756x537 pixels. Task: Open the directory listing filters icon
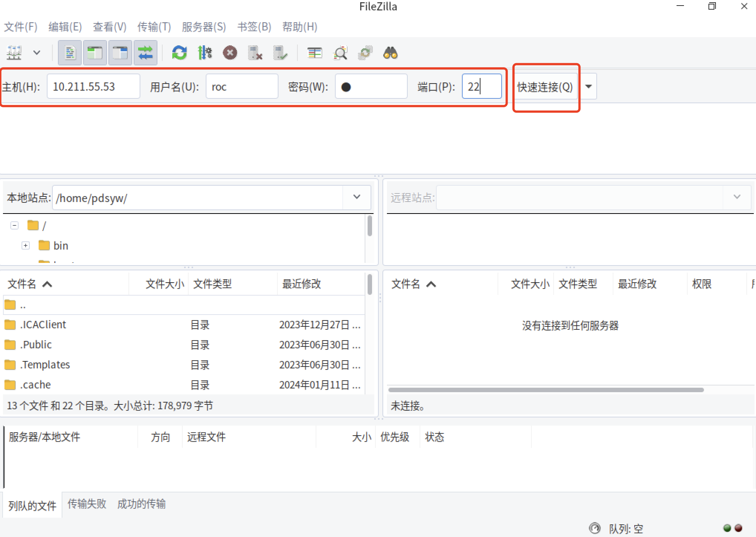(315, 53)
